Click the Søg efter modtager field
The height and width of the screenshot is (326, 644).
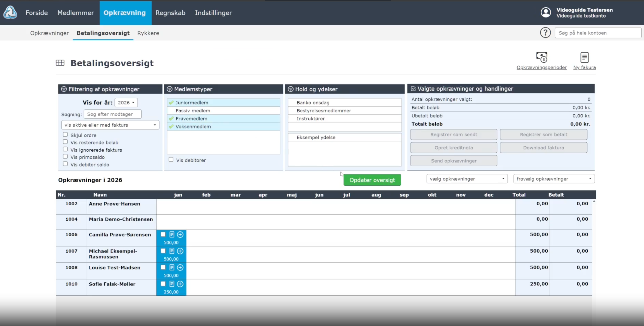pyautogui.click(x=112, y=114)
